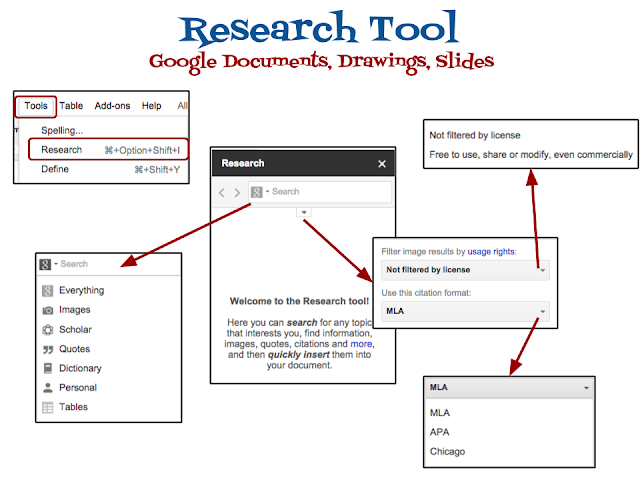Choose Spelling... from Tools menu
This screenshot has width=640, height=480.
62,131
